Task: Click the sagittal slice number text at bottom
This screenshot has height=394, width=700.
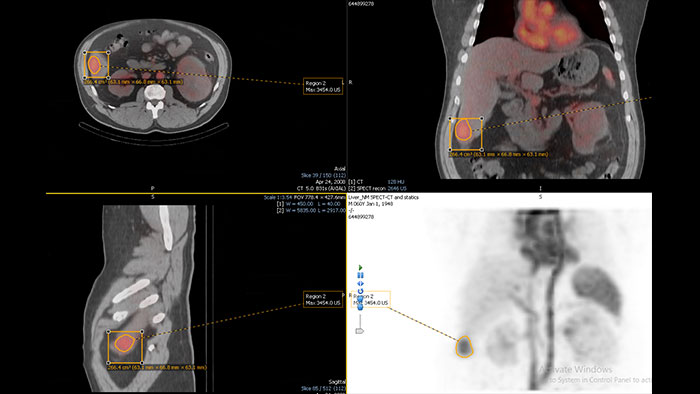Action: (x=323, y=389)
